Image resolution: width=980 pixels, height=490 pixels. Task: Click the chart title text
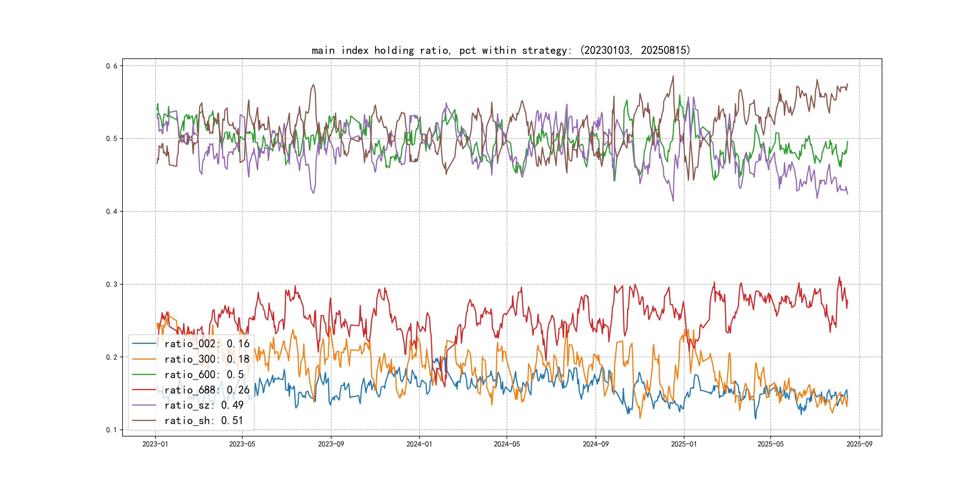coord(501,50)
